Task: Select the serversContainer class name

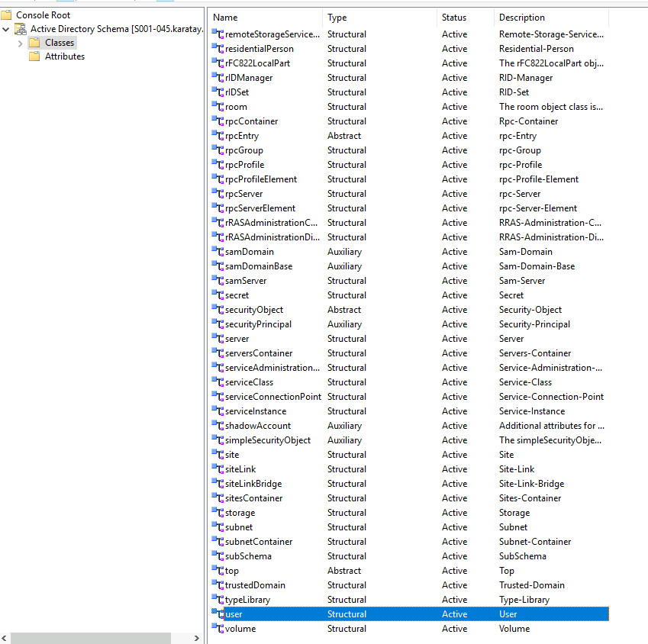Action: coord(259,353)
